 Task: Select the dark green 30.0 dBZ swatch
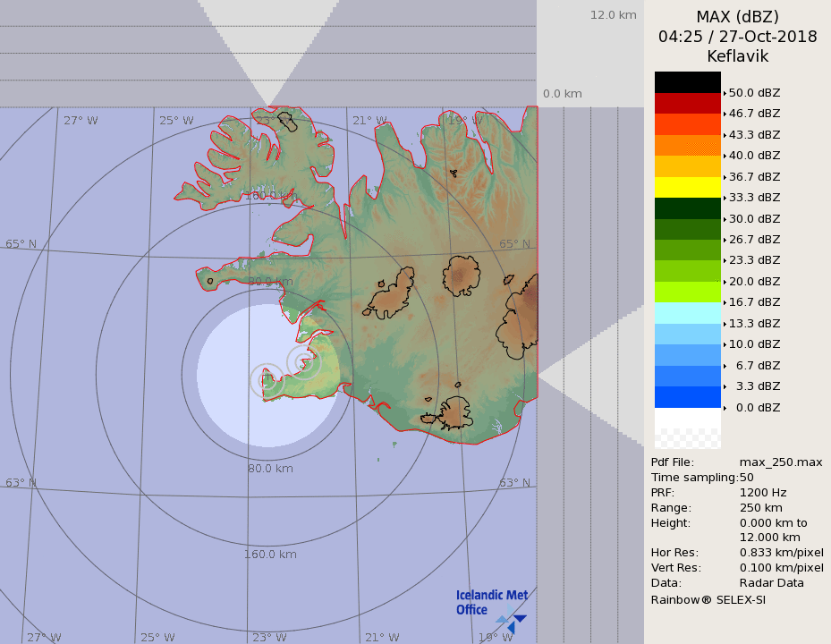pyautogui.click(x=687, y=208)
